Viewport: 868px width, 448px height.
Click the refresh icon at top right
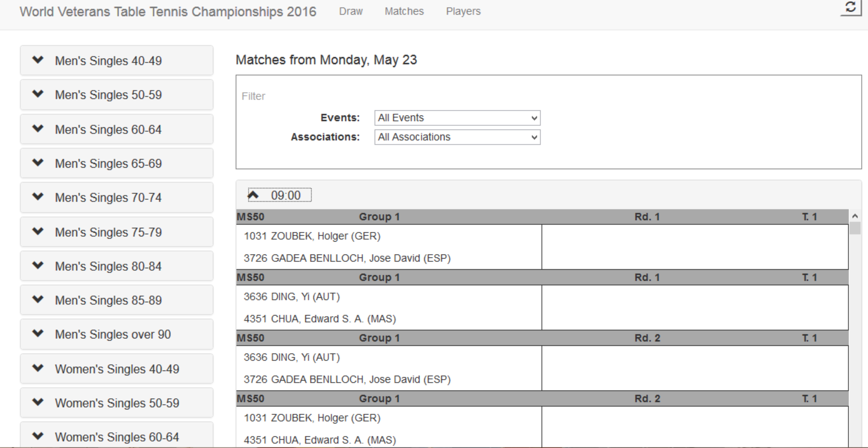click(x=850, y=7)
